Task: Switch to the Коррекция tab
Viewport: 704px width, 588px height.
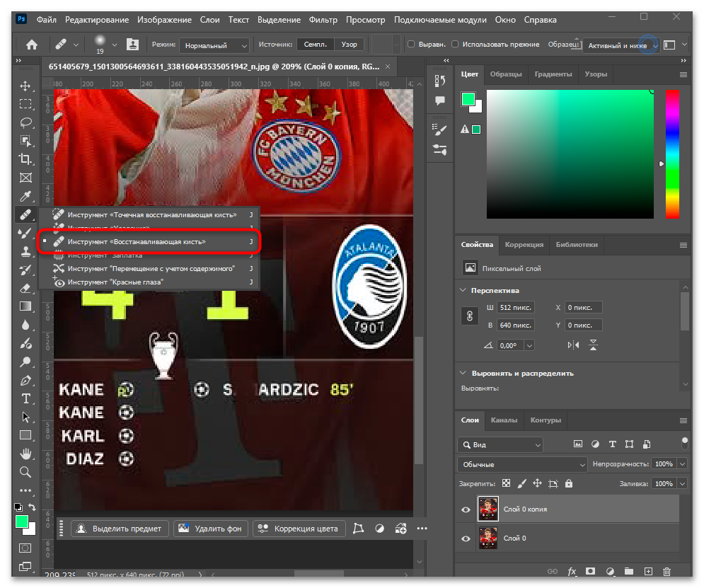Action: (524, 245)
